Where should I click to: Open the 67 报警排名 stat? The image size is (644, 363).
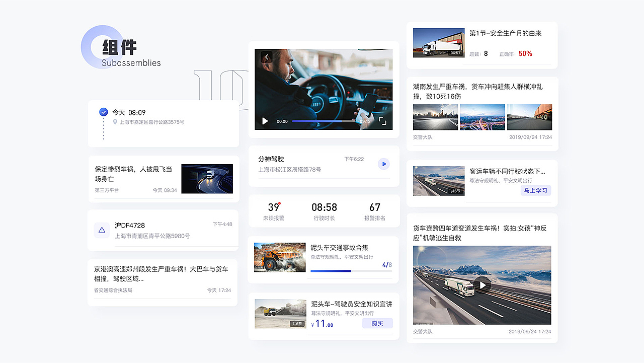click(375, 211)
